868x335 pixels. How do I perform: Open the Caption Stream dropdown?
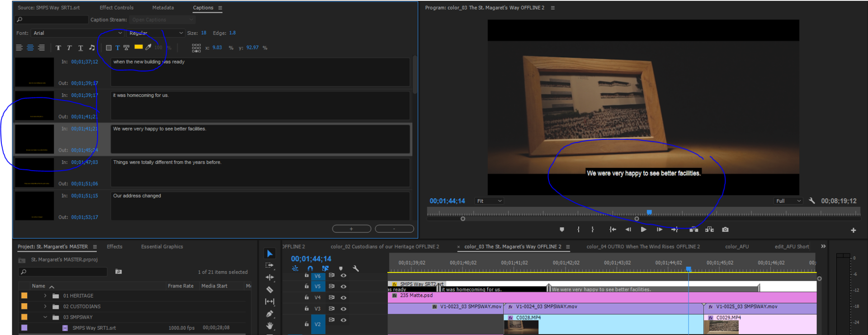162,19
